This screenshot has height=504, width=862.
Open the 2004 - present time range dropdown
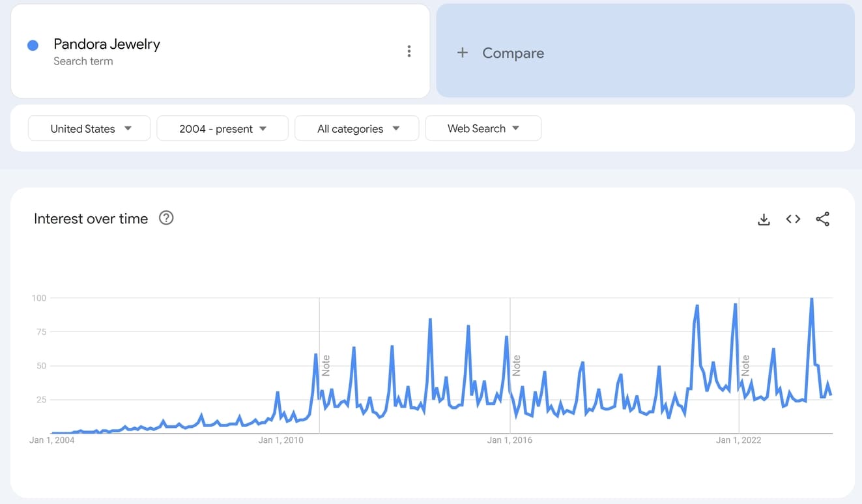(x=222, y=128)
